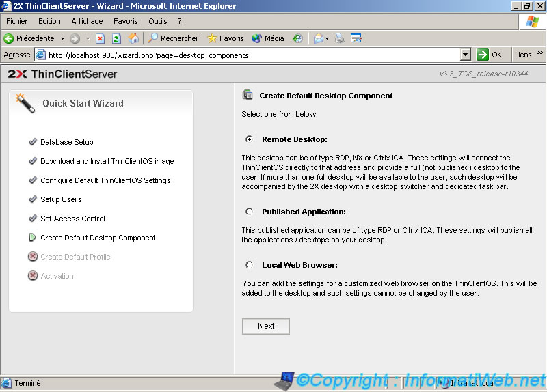Open the Favoris star toolbar button
Screen dimensions: 547x392
(226, 38)
